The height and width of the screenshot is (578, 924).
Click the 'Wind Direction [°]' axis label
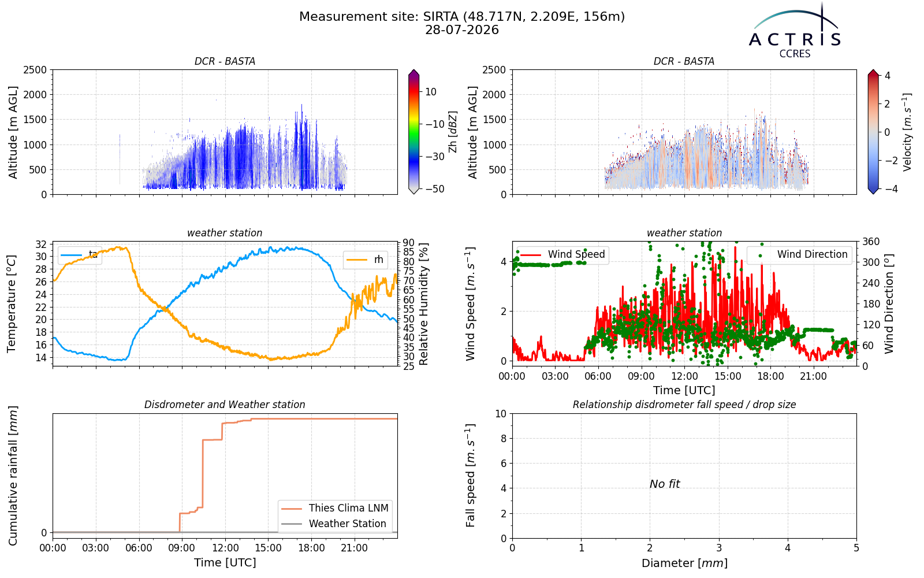[x=889, y=304]
